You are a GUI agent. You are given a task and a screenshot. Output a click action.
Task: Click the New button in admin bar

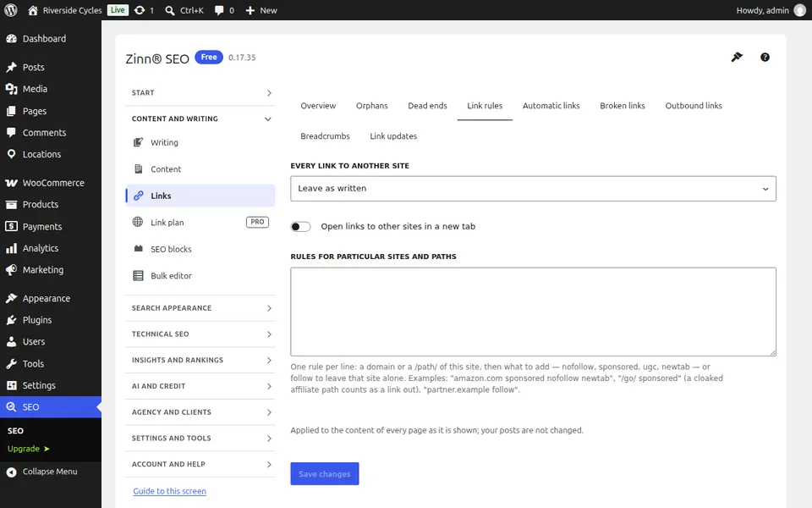click(261, 10)
